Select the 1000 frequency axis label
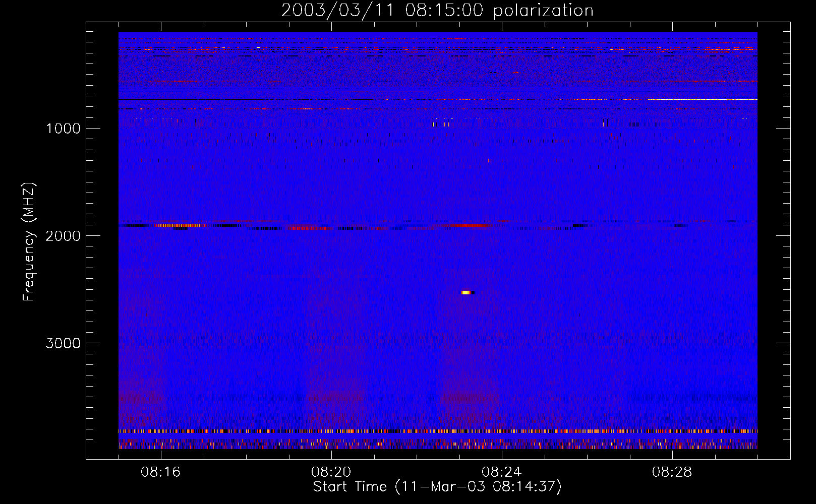Image resolution: width=816 pixels, height=504 pixels. point(63,129)
